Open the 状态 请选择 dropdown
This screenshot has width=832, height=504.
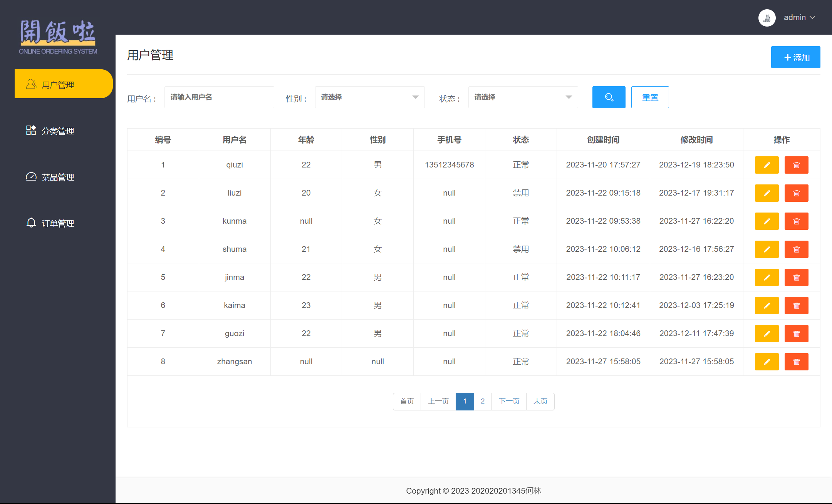click(x=523, y=97)
